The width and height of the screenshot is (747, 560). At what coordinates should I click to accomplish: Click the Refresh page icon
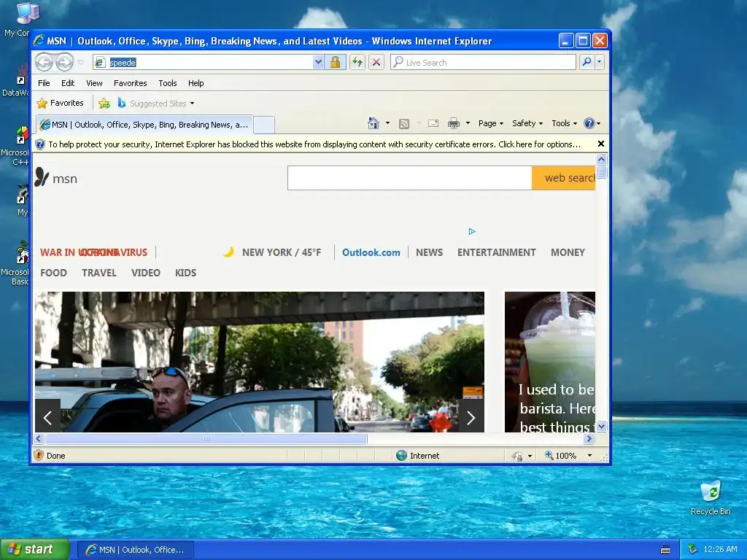[357, 62]
